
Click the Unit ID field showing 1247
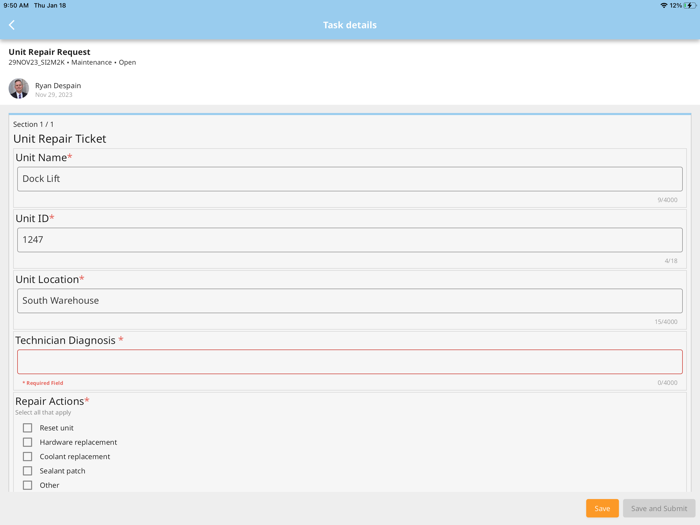[350, 240]
